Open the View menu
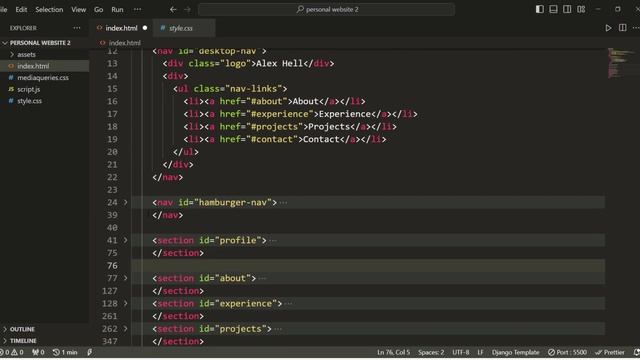 (x=78, y=9)
